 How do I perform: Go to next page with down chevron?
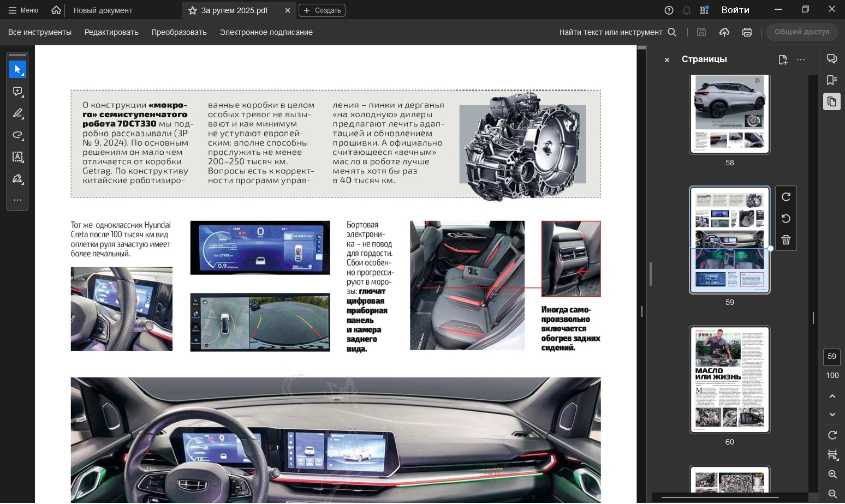[x=832, y=415]
